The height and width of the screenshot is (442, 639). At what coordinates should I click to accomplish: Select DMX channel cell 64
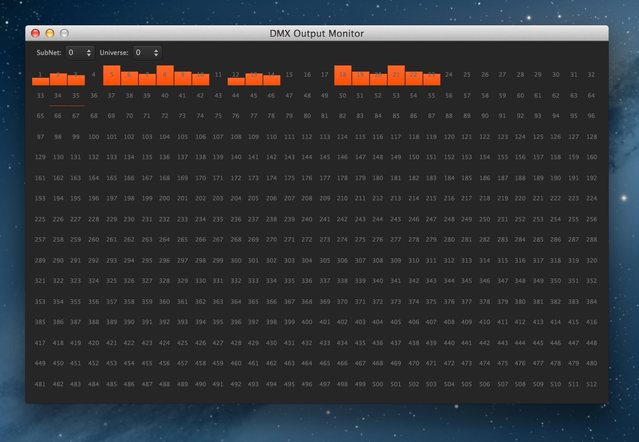point(591,96)
